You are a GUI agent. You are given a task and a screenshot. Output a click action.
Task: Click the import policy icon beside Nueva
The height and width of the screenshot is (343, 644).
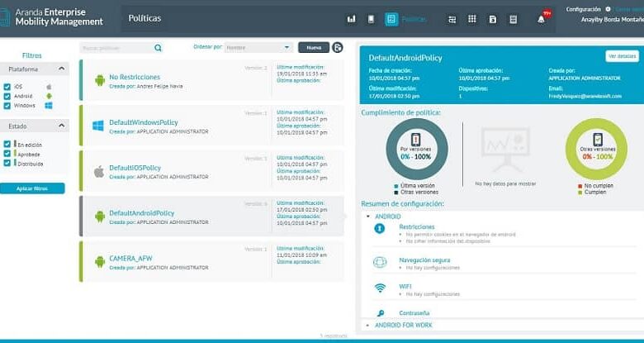click(x=337, y=48)
